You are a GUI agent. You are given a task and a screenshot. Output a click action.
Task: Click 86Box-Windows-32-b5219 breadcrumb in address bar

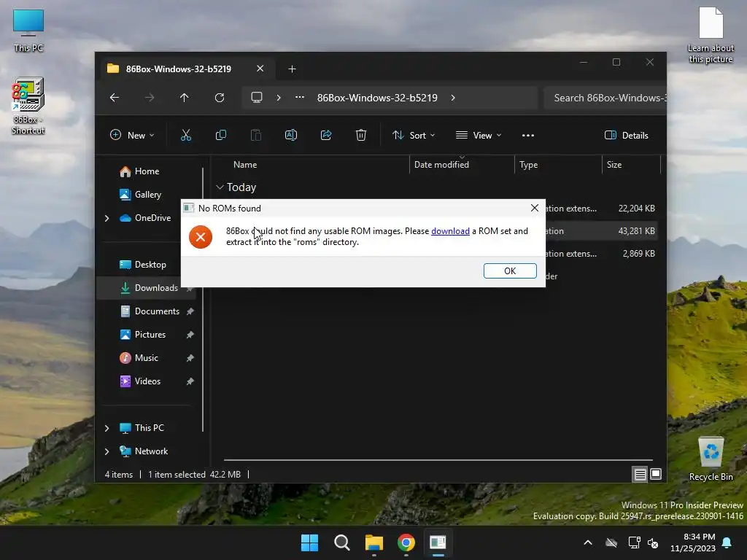pos(377,98)
